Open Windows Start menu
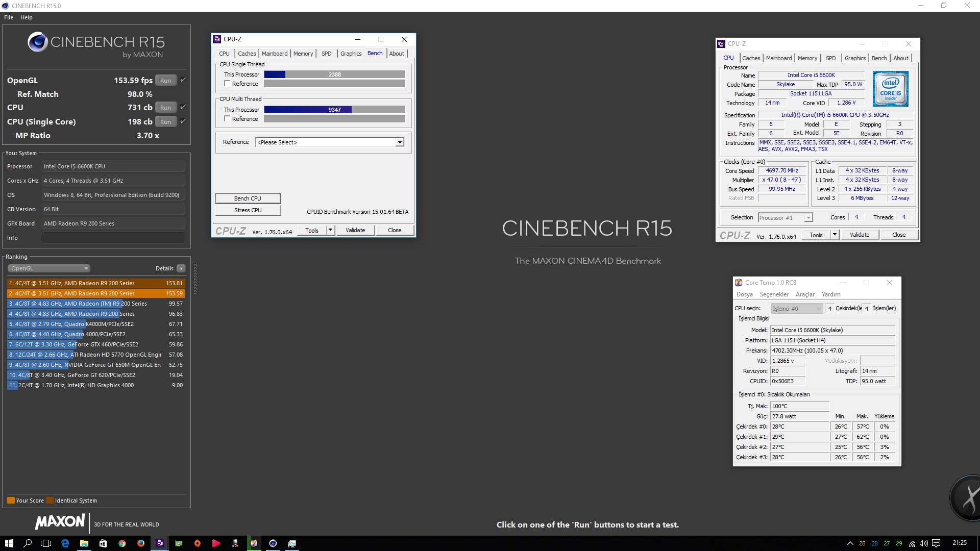980x551 pixels. (9, 543)
